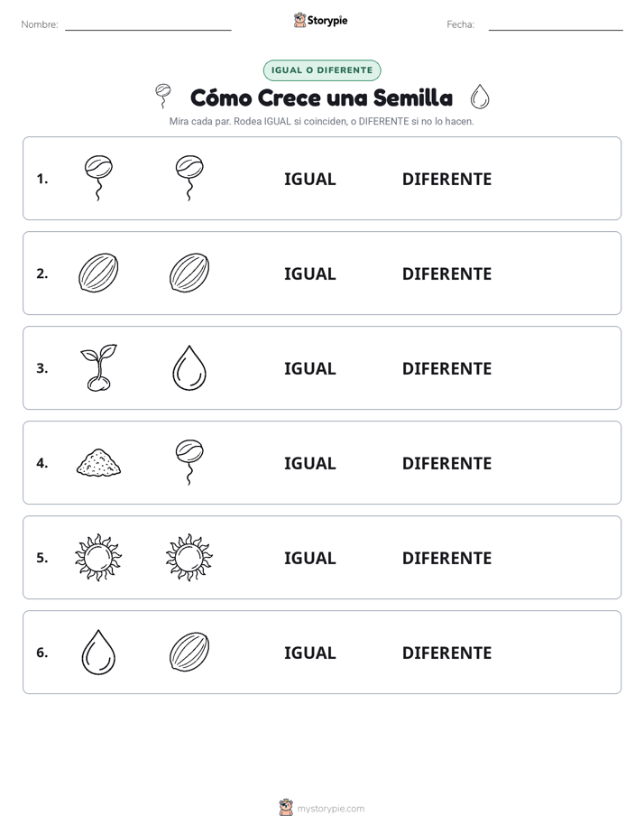The width and height of the screenshot is (644, 834).
Task: Click the water drop icon beside the title
Action: click(480, 97)
